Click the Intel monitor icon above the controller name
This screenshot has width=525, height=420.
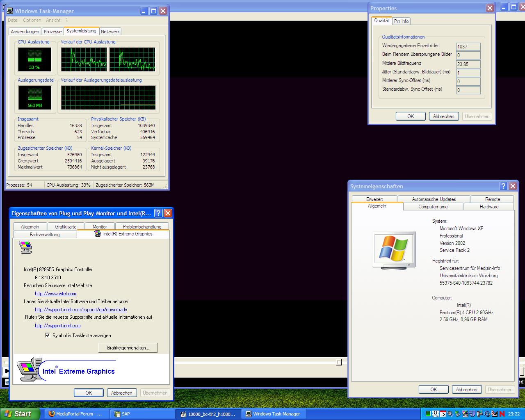[x=26, y=247]
